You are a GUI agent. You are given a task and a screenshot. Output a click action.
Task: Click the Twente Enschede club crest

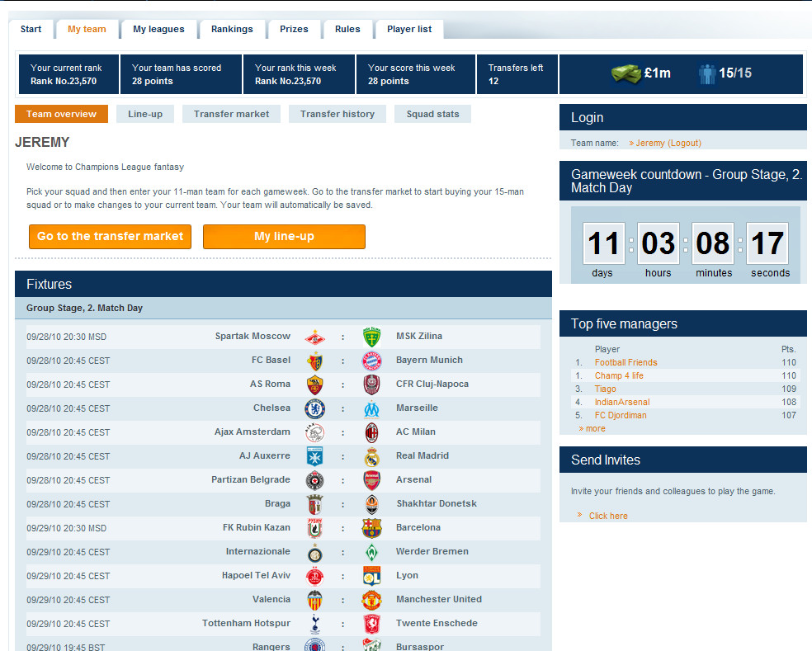click(372, 624)
